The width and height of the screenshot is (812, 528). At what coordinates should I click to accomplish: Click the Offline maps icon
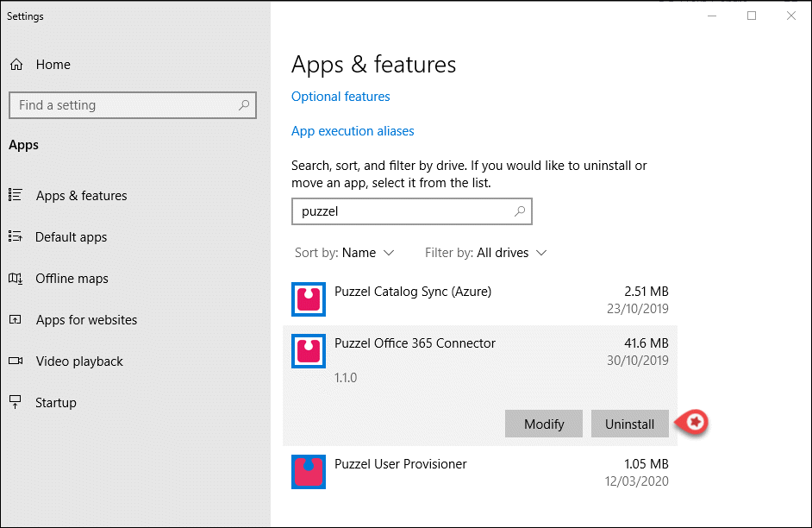coord(16,279)
